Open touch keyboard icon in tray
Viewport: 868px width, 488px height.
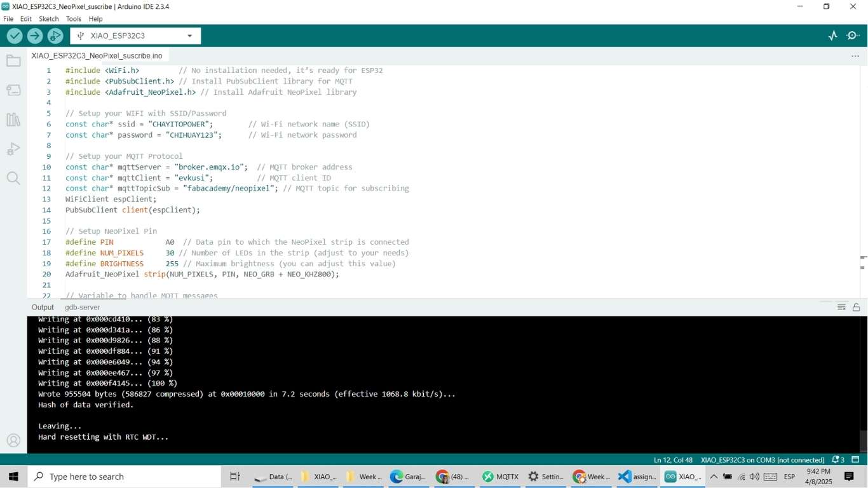tap(770, 477)
